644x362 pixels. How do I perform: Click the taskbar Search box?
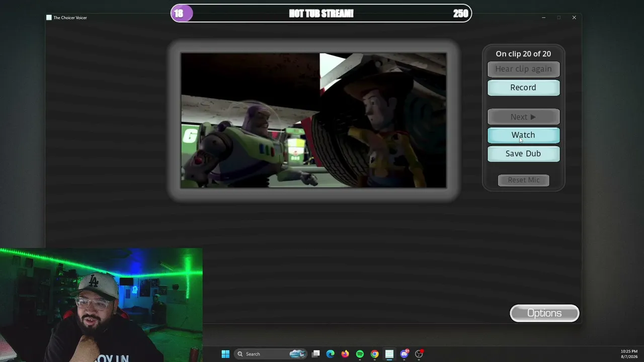pos(271,354)
